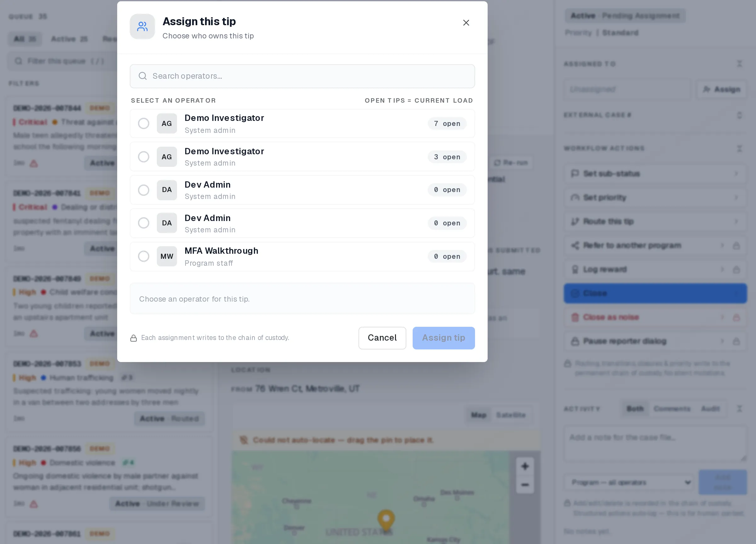This screenshot has width=756, height=544.
Task: Click the 3 open load badge
Action: click(447, 156)
